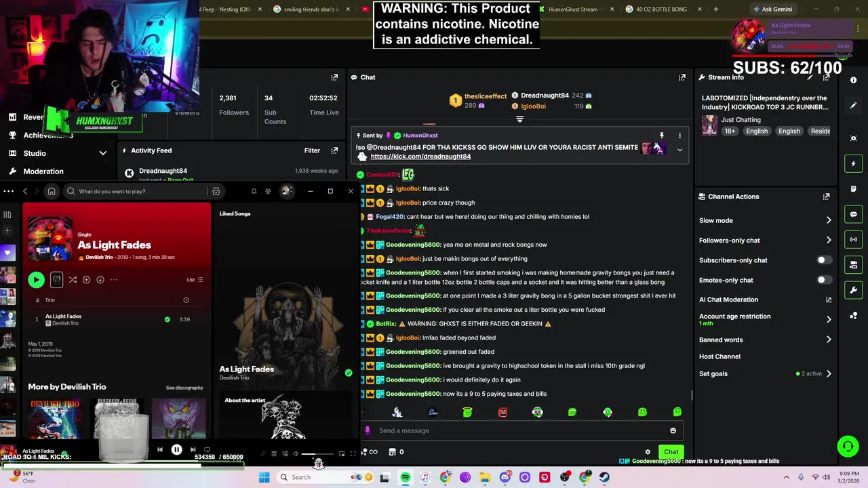Pop out the Channel Actions panel
This screenshot has height=488, width=868.
826,197
